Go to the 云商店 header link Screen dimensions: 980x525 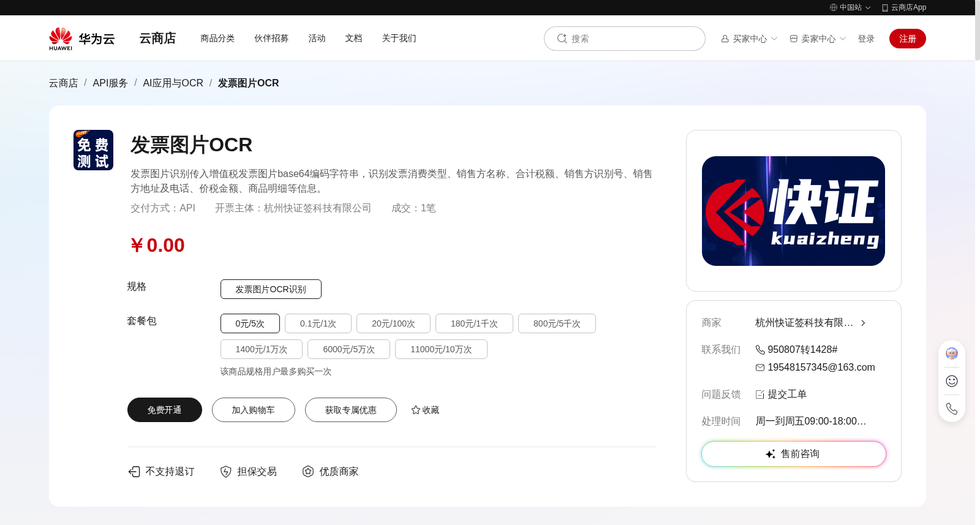(157, 39)
